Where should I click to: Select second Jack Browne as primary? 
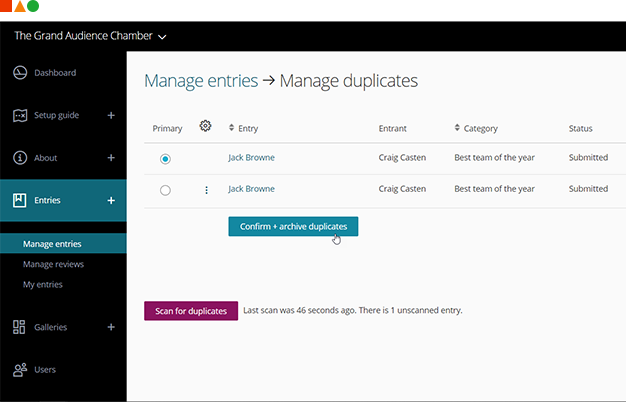coord(165,190)
